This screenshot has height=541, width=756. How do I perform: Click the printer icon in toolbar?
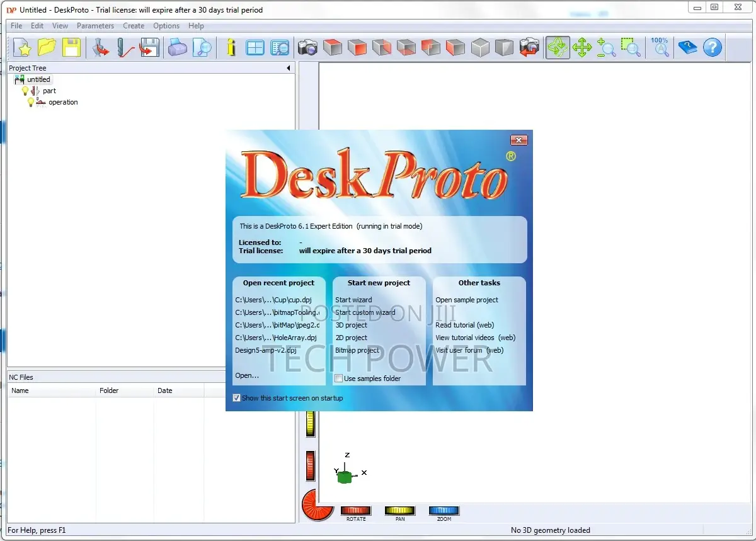177,47
